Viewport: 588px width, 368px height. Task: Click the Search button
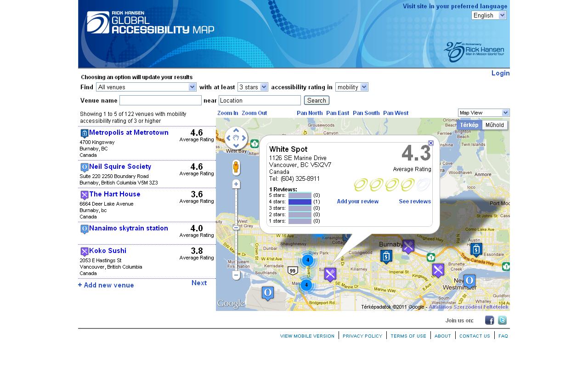pos(317,100)
